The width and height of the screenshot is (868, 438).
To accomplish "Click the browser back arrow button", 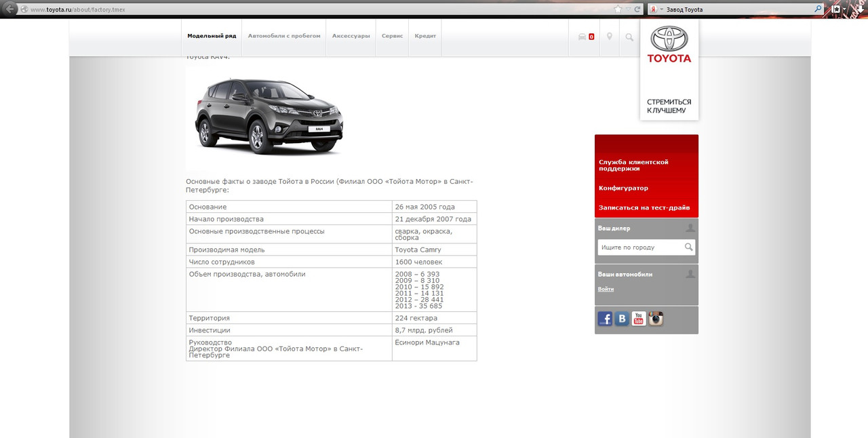I will click(x=10, y=9).
